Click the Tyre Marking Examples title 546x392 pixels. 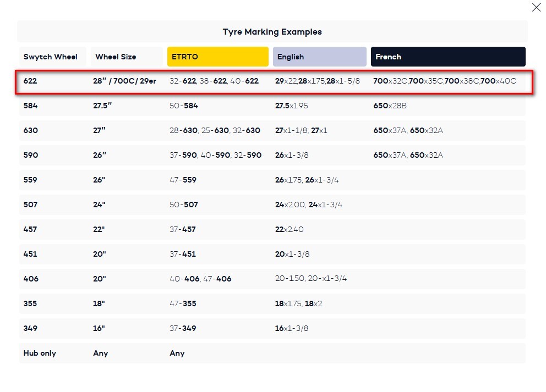click(272, 32)
